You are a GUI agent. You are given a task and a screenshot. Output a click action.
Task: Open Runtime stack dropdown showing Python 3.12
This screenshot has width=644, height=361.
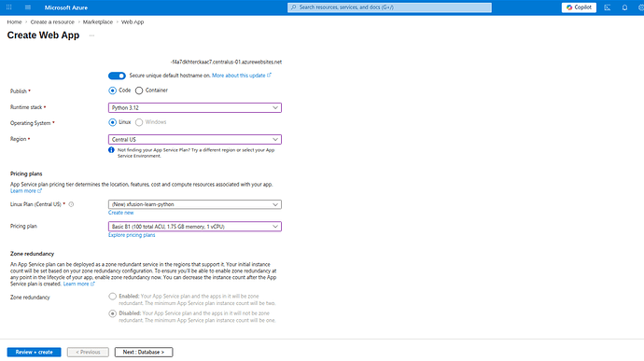pos(195,107)
